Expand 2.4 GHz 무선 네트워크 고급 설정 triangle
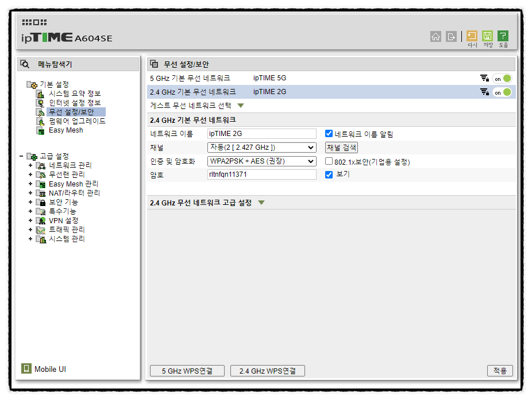 pos(261,203)
